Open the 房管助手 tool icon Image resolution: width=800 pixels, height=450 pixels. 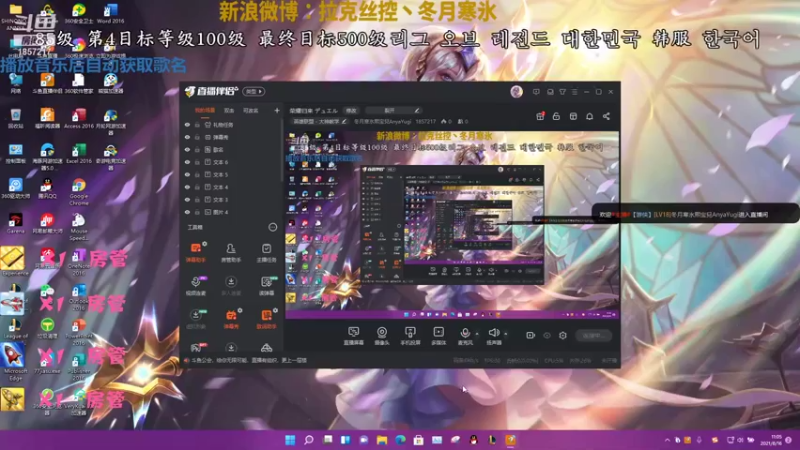point(231,252)
